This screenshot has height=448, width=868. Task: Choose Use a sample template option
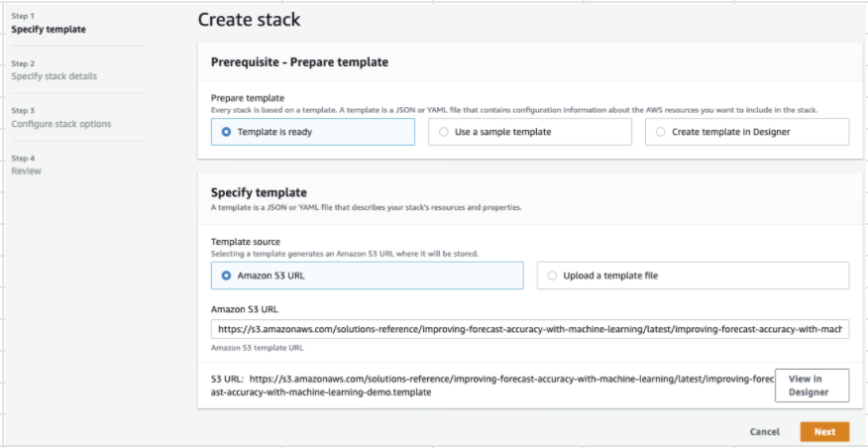pyautogui.click(x=530, y=132)
